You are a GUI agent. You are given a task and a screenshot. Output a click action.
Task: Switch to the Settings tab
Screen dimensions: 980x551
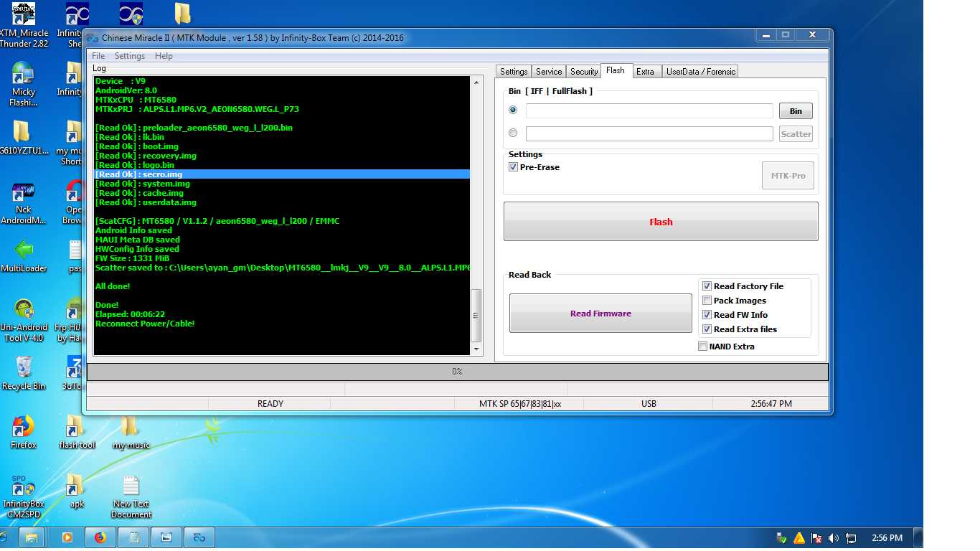pyautogui.click(x=514, y=72)
